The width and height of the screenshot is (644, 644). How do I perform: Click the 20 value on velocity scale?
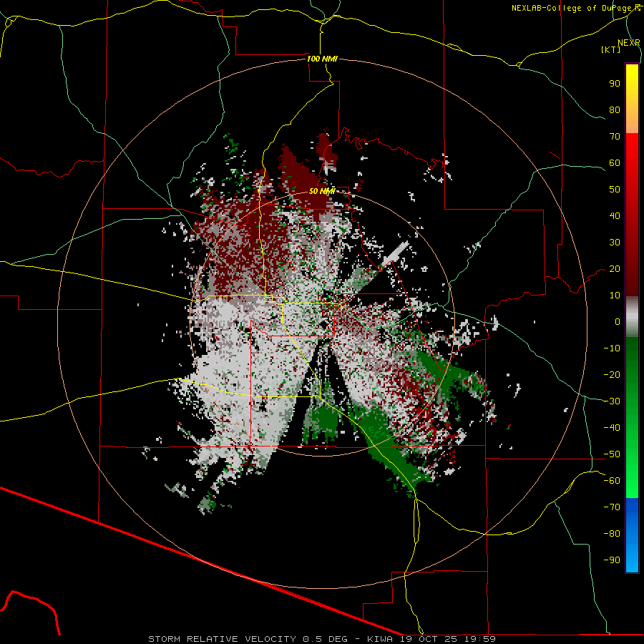615,268
